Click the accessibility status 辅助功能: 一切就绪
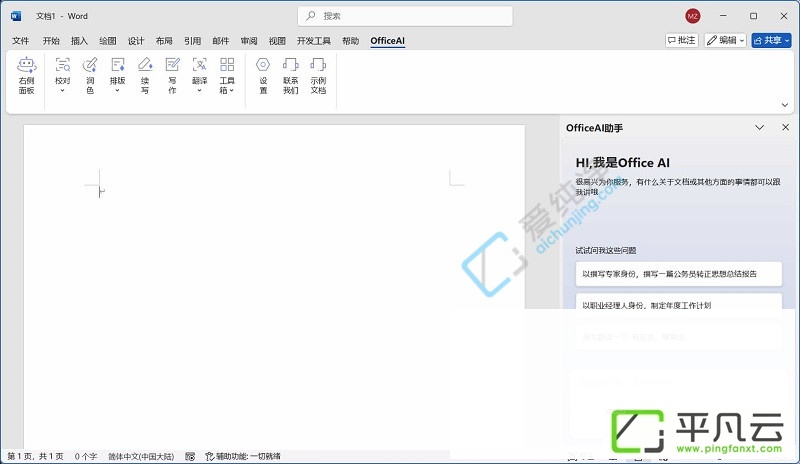Image resolution: width=800 pixels, height=464 pixels. pyautogui.click(x=243, y=456)
